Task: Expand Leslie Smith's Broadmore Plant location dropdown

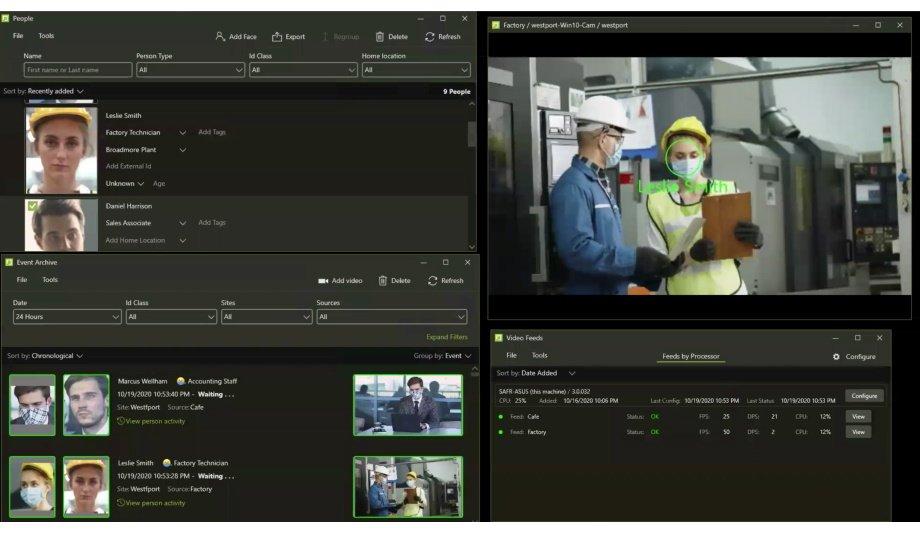Action: click(182, 150)
